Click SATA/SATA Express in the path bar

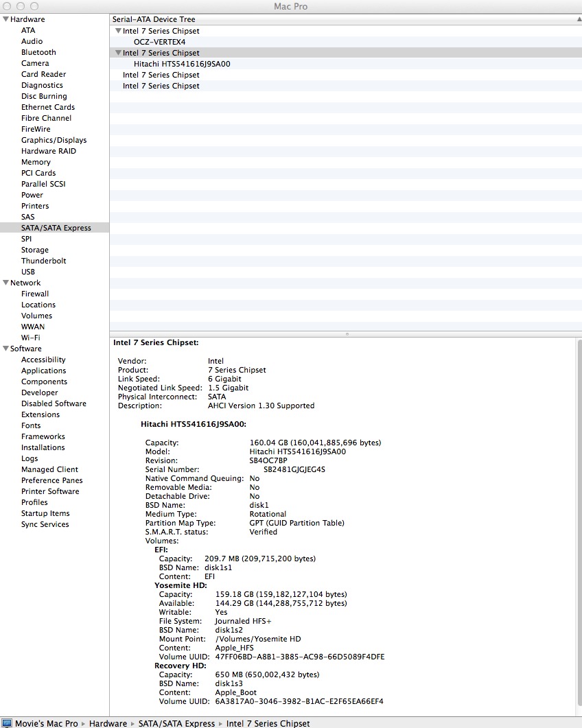click(x=176, y=723)
